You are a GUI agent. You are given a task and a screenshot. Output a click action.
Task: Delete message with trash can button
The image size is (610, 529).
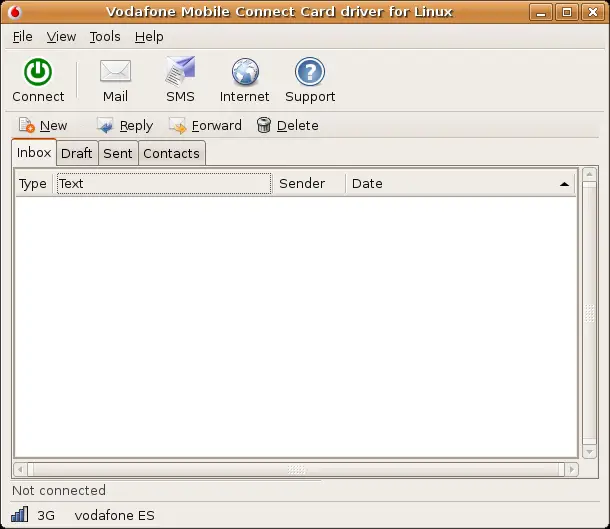(287, 126)
